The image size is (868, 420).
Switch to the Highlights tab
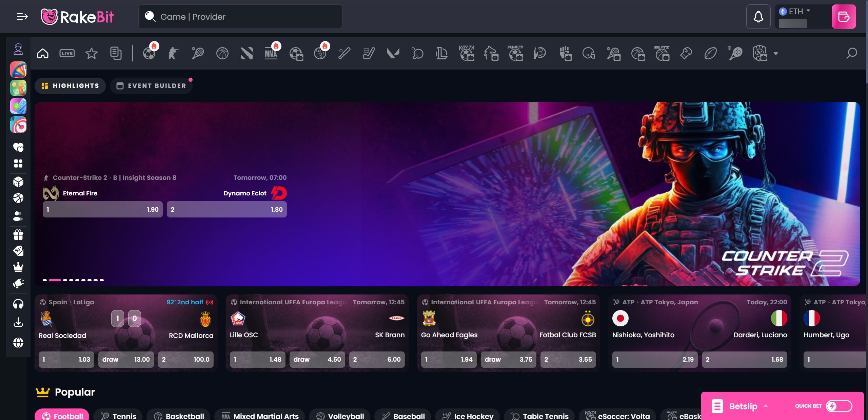coord(70,85)
